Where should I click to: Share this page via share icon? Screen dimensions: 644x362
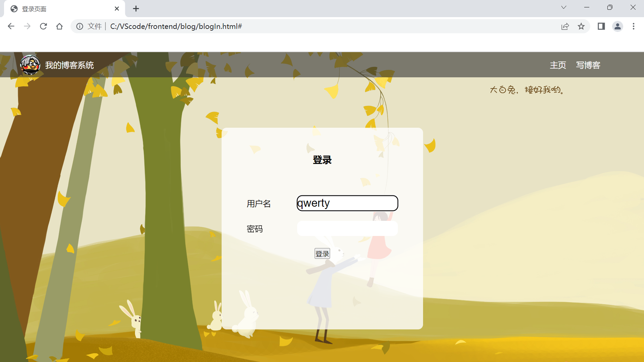[565, 26]
